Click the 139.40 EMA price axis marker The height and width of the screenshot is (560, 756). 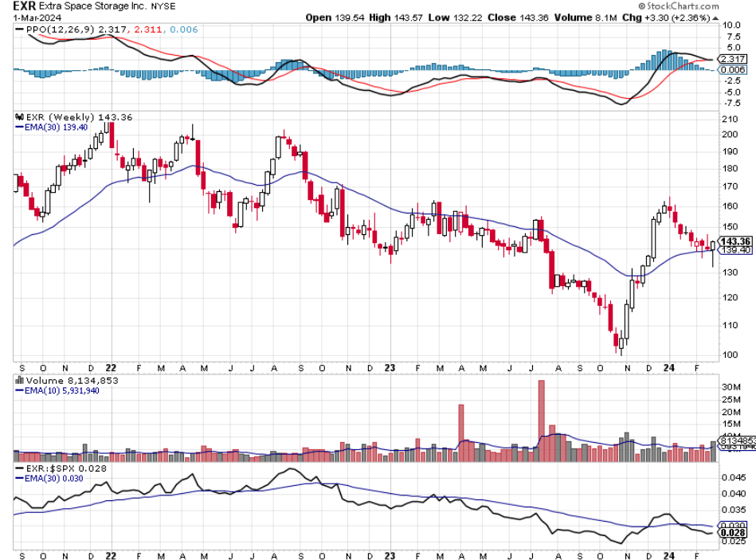click(734, 249)
